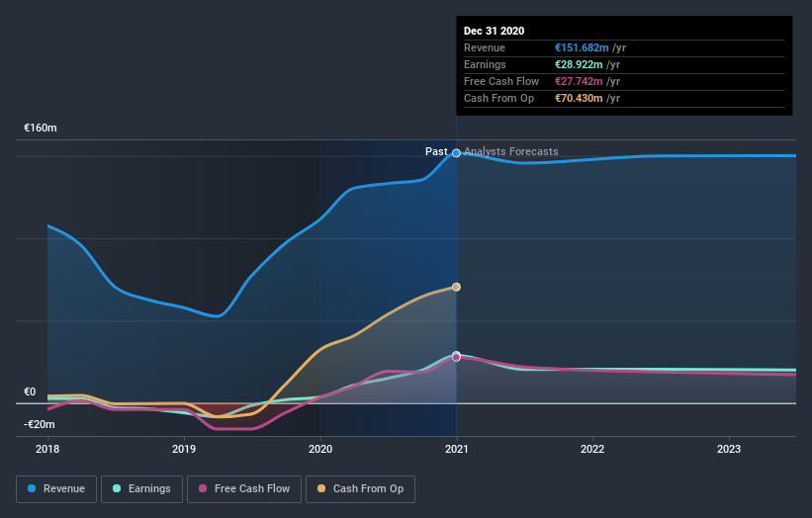This screenshot has width=812, height=518.
Task: Click the €27.742m free cash flow value
Action: pos(579,81)
